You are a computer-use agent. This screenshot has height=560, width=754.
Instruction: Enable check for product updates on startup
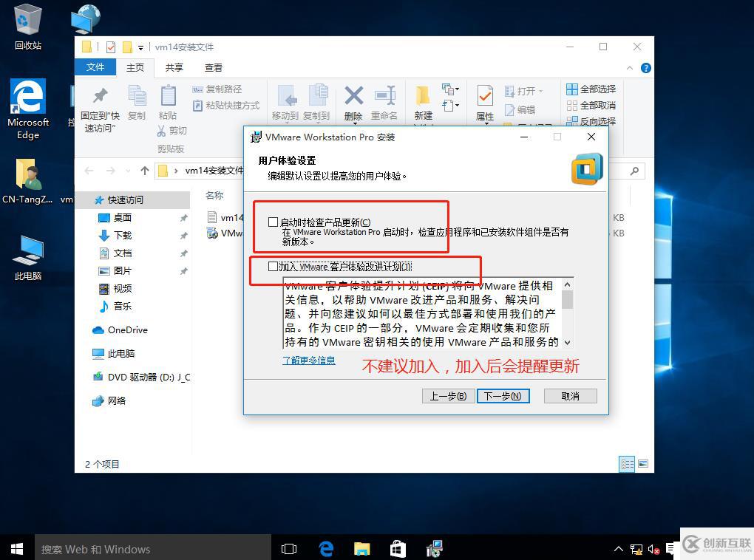click(x=274, y=222)
